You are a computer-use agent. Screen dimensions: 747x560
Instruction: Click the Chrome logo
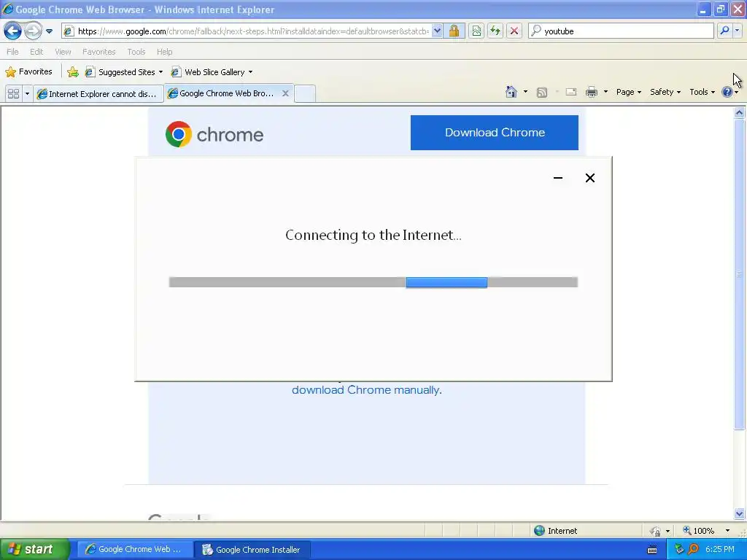point(214,134)
